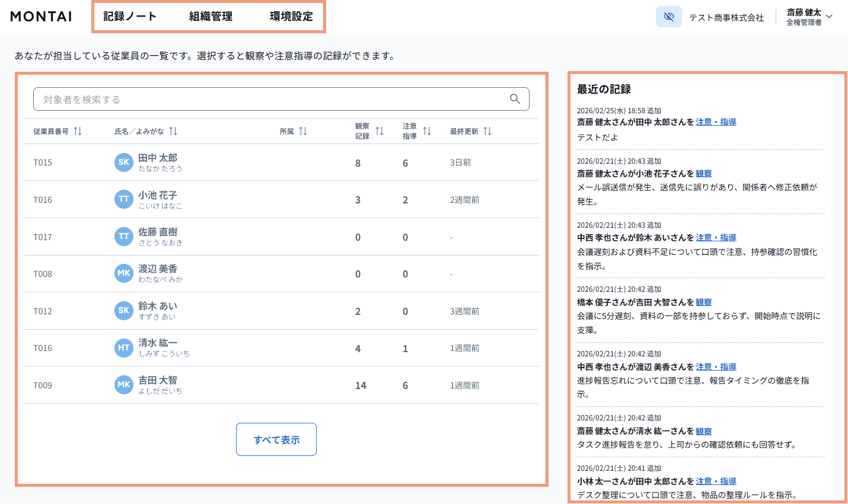
Task: Click the すべて表示 button
Action: pos(276,439)
